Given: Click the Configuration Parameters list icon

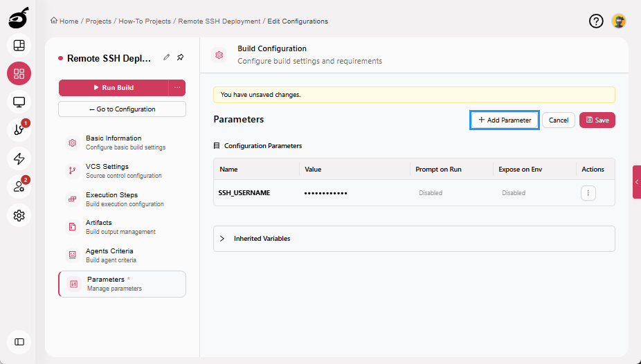Looking at the screenshot, I should 217,146.
